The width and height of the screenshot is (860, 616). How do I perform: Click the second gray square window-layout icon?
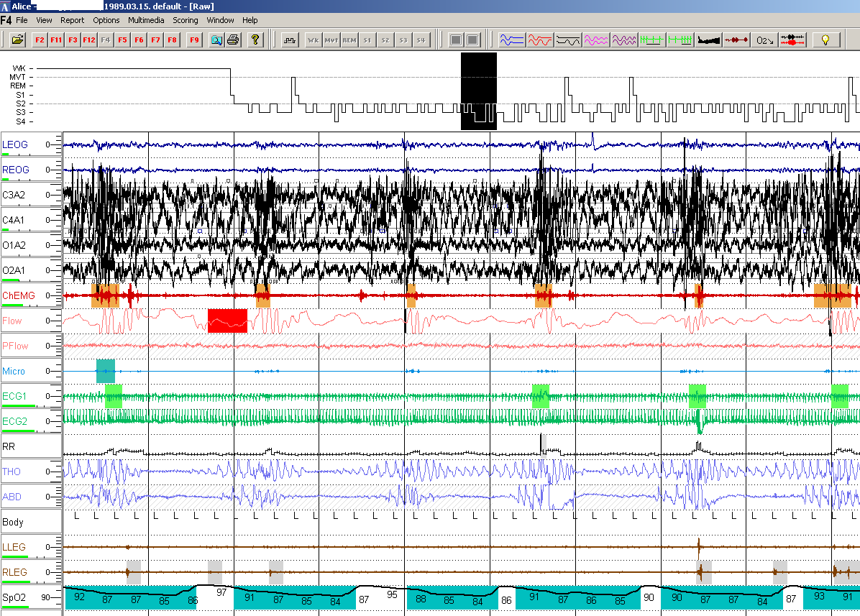pyautogui.click(x=472, y=40)
